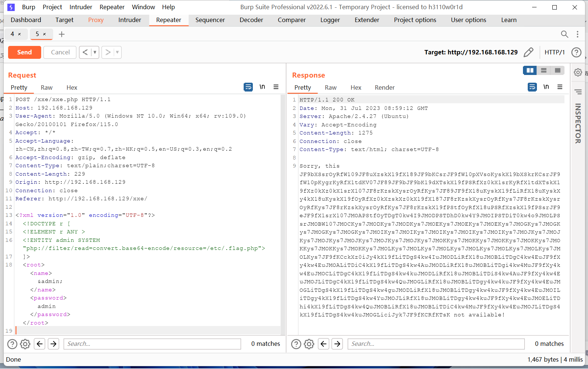Open the Repeater menu in the menu bar
The image size is (588, 369).
click(112, 7)
